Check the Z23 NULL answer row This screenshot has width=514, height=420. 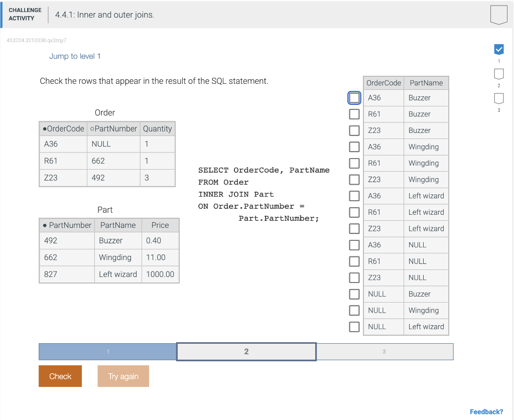click(x=354, y=277)
